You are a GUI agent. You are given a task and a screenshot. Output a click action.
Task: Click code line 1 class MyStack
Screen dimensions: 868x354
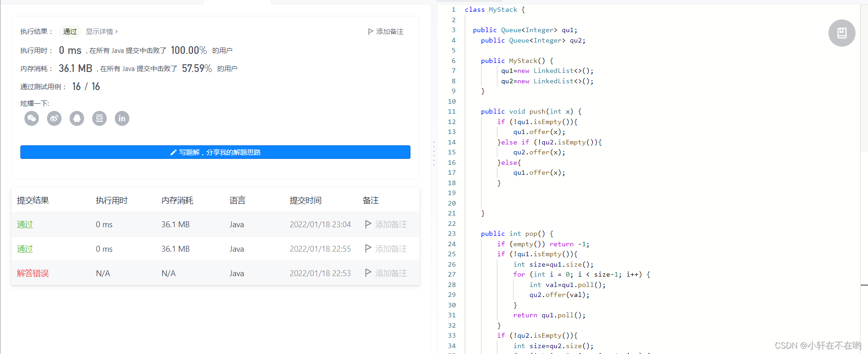tap(495, 10)
